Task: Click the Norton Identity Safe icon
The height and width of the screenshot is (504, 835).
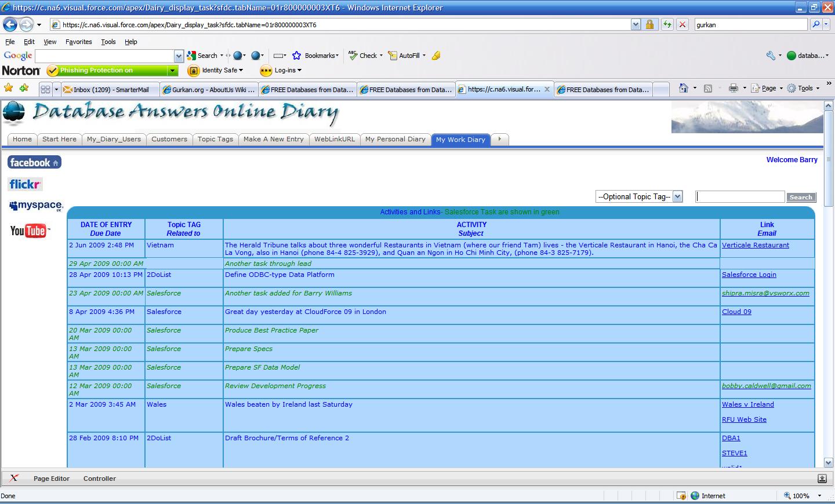Action: (194, 71)
